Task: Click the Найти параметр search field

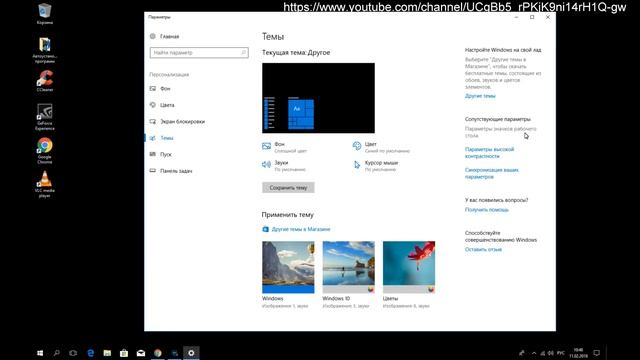Action: 199,53
